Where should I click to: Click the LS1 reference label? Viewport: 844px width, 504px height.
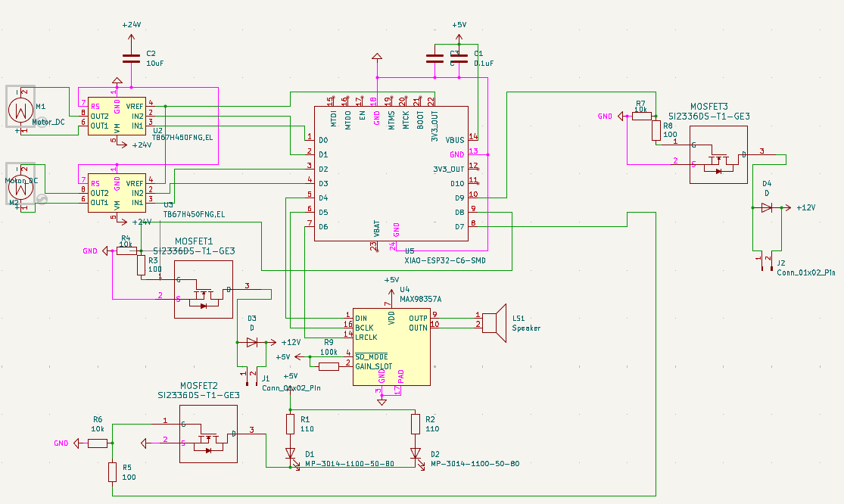(519, 319)
